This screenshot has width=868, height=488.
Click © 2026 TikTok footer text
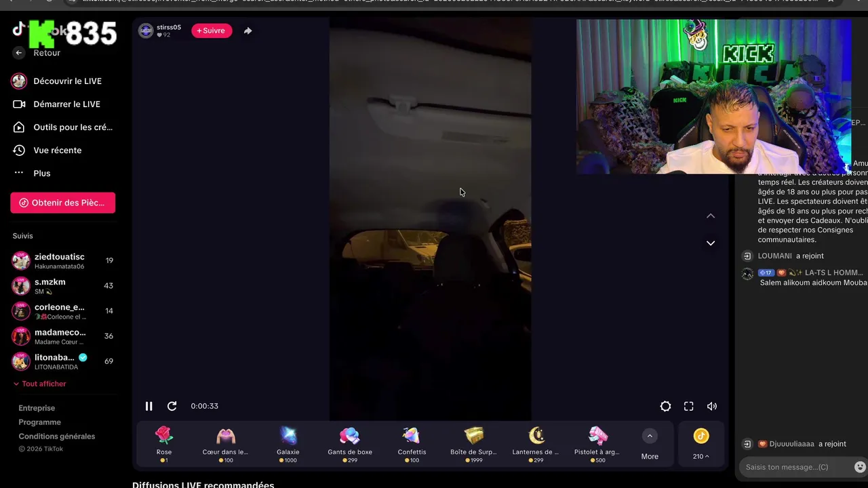pyautogui.click(x=41, y=449)
